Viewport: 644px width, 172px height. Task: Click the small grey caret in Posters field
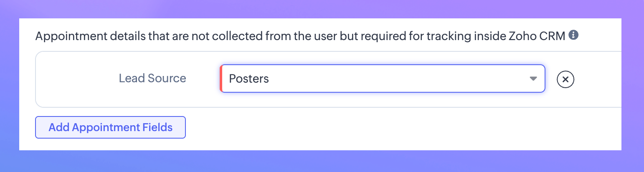(x=533, y=78)
